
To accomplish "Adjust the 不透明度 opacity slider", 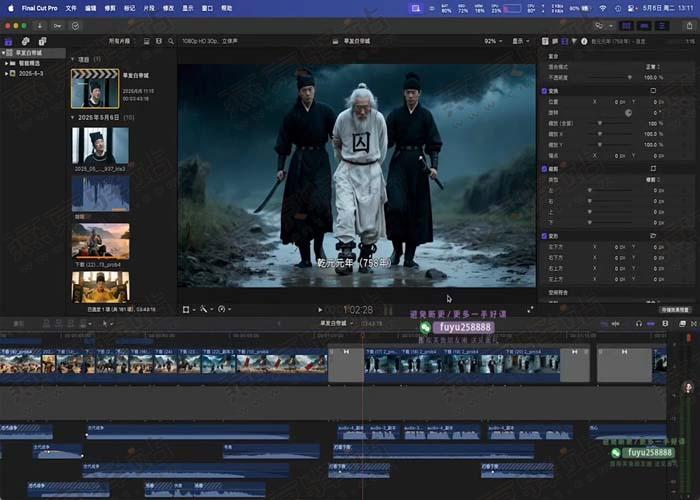I will pyautogui.click(x=611, y=78).
